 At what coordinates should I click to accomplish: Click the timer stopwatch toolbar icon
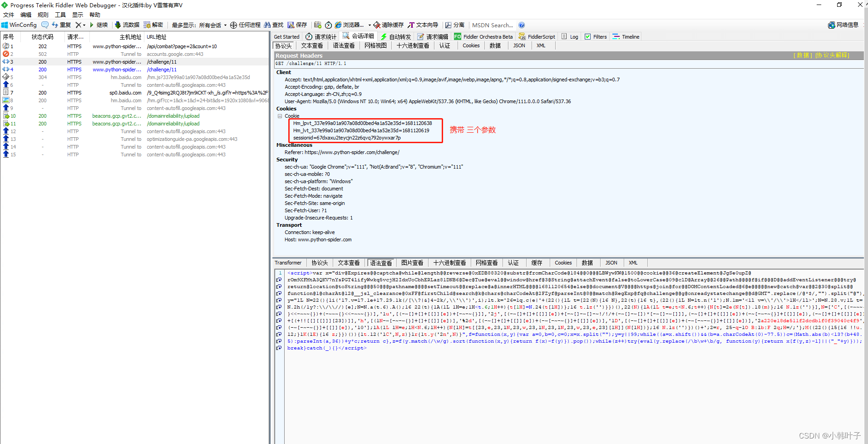pos(328,25)
